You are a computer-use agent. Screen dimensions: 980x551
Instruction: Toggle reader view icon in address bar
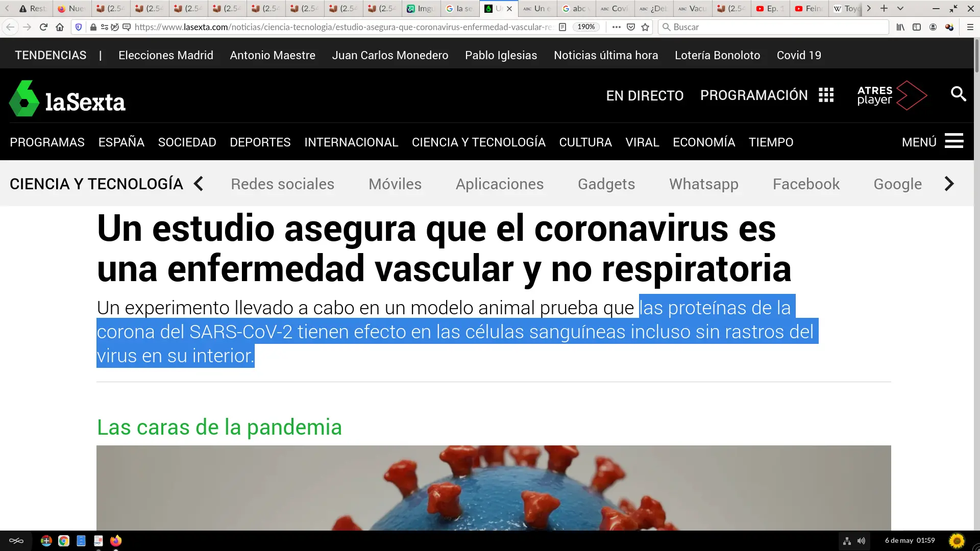(x=562, y=27)
